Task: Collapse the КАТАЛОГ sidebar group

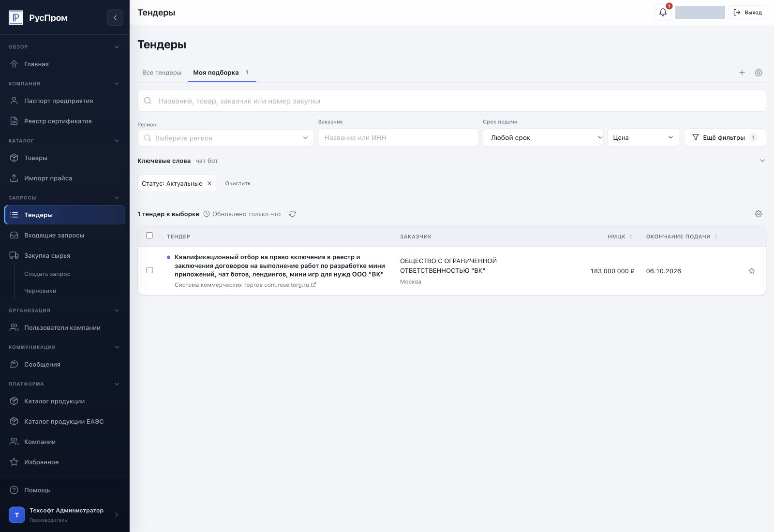Action: [117, 141]
